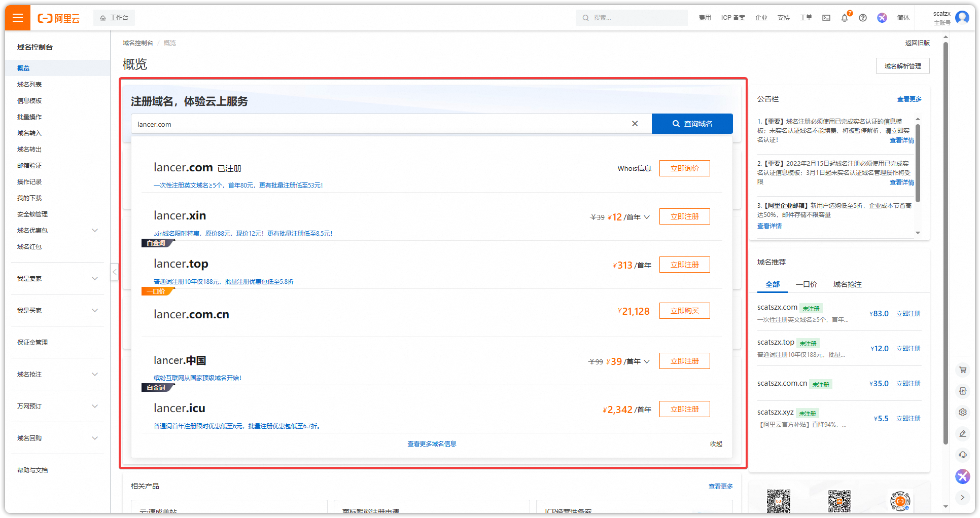Select 全部 recommendation tab

pos(773,284)
